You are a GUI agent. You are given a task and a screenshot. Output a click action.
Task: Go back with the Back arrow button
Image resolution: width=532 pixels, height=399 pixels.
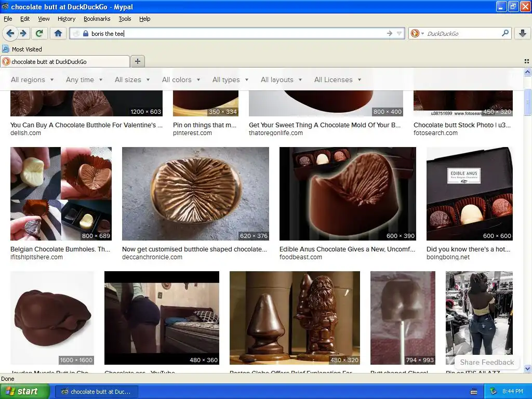tap(10, 33)
